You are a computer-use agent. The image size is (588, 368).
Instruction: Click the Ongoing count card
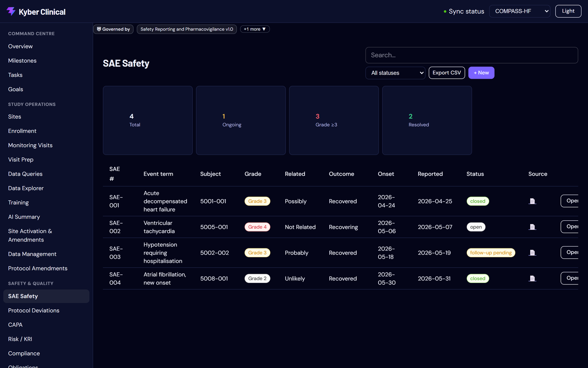[x=241, y=120]
